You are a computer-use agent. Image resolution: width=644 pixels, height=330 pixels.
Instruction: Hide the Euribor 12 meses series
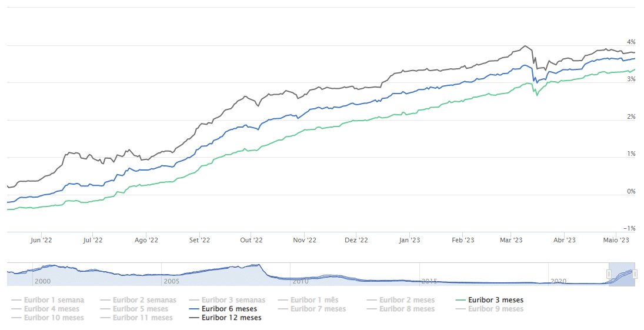pos(231,318)
